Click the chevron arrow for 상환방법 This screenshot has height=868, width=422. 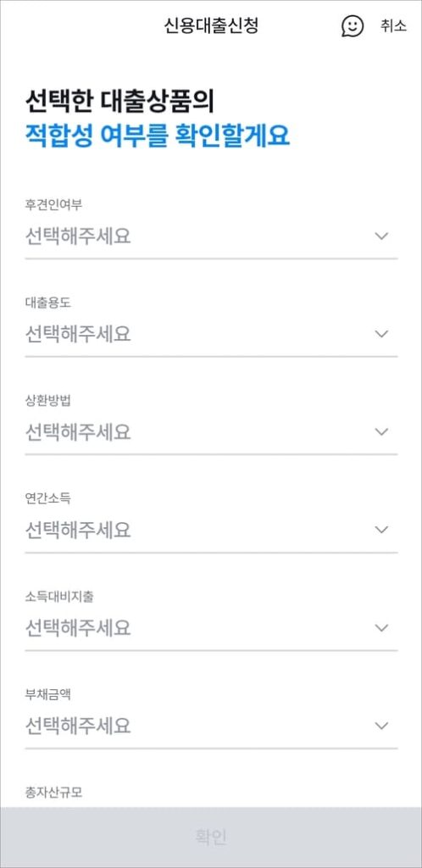click(x=381, y=431)
